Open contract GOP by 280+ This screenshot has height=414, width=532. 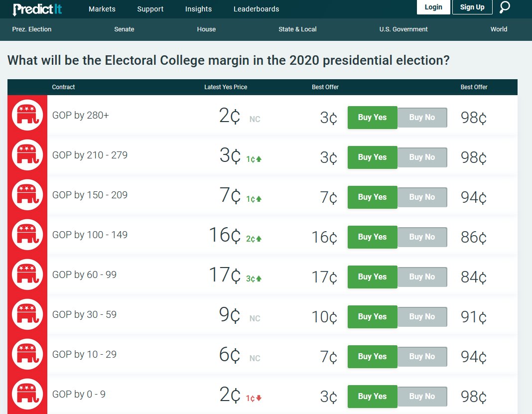pyautogui.click(x=80, y=116)
